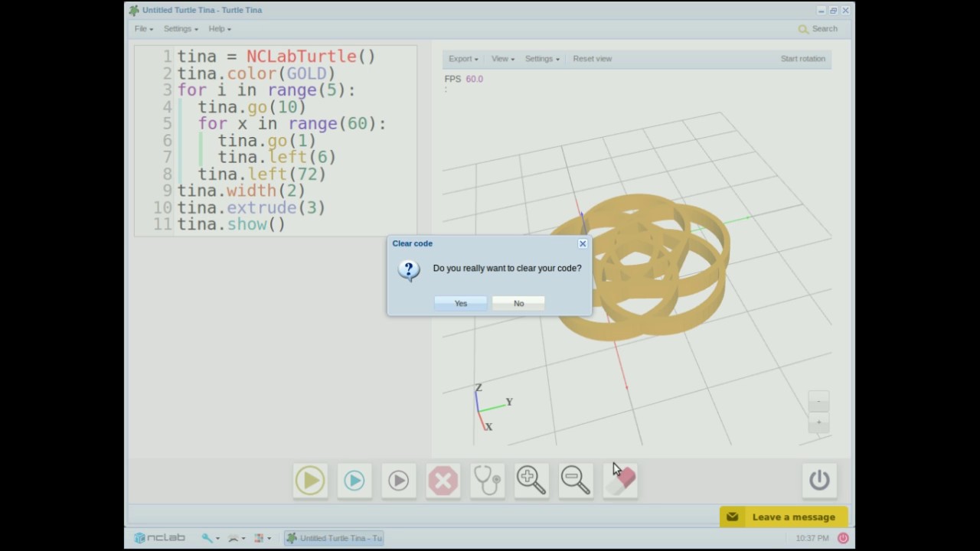The height and width of the screenshot is (551, 980).
Task: Stop execution with the red X button
Action: (x=443, y=481)
